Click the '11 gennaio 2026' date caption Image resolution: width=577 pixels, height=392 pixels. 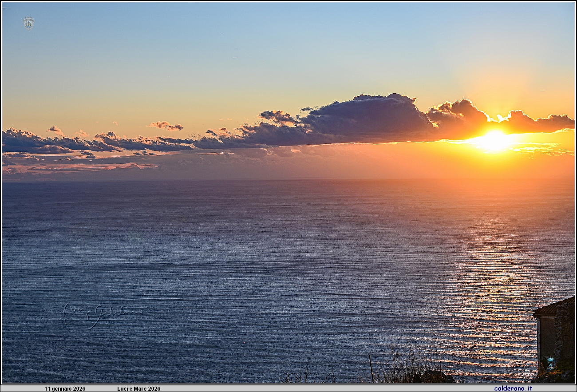click(x=65, y=388)
